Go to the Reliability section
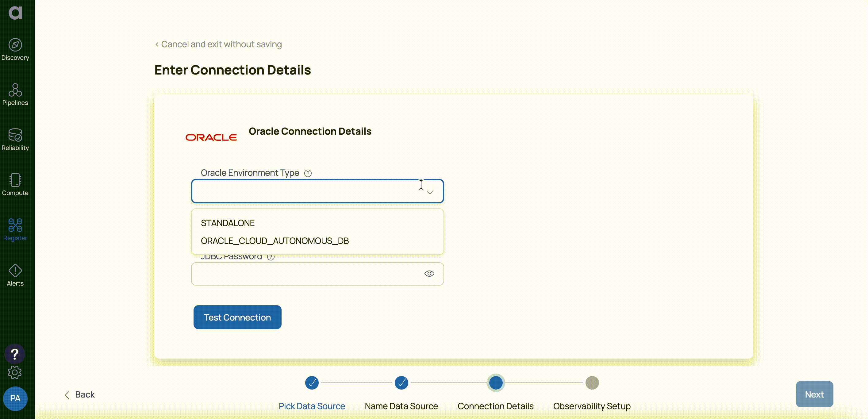The width and height of the screenshot is (868, 419). (x=15, y=140)
